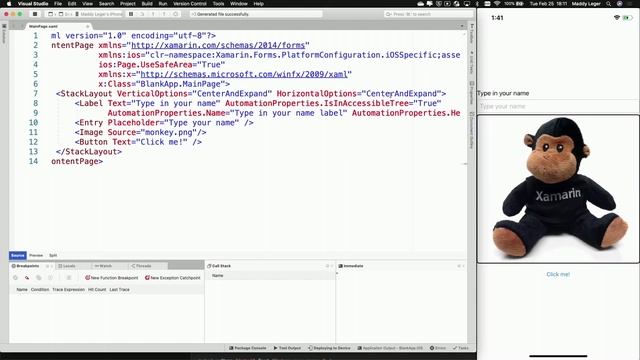Open the Tasks pad in status bar
This screenshot has height=360, width=640.
(460, 348)
